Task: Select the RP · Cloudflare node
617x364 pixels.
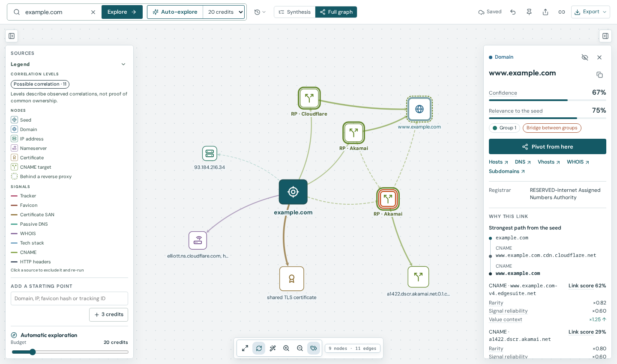Action: [x=309, y=98]
